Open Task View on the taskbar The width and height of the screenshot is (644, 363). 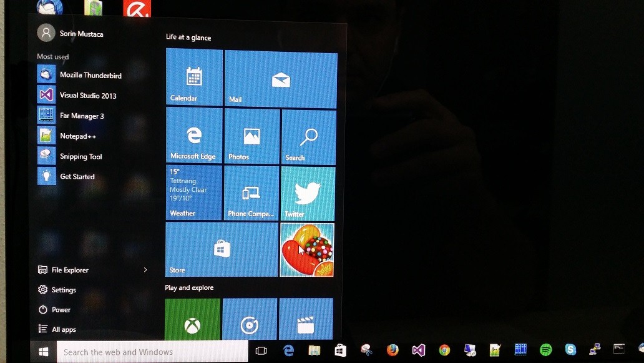[x=261, y=351]
